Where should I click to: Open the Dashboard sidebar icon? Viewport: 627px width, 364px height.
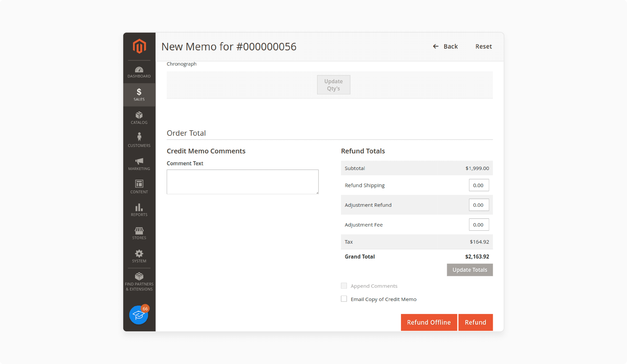139,72
